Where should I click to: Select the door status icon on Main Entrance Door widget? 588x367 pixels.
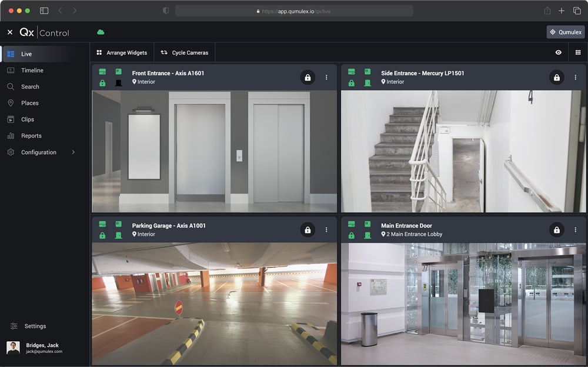[x=368, y=235]
